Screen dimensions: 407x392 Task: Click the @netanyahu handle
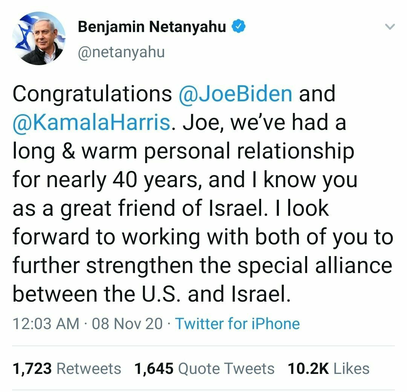coord(121,52)
